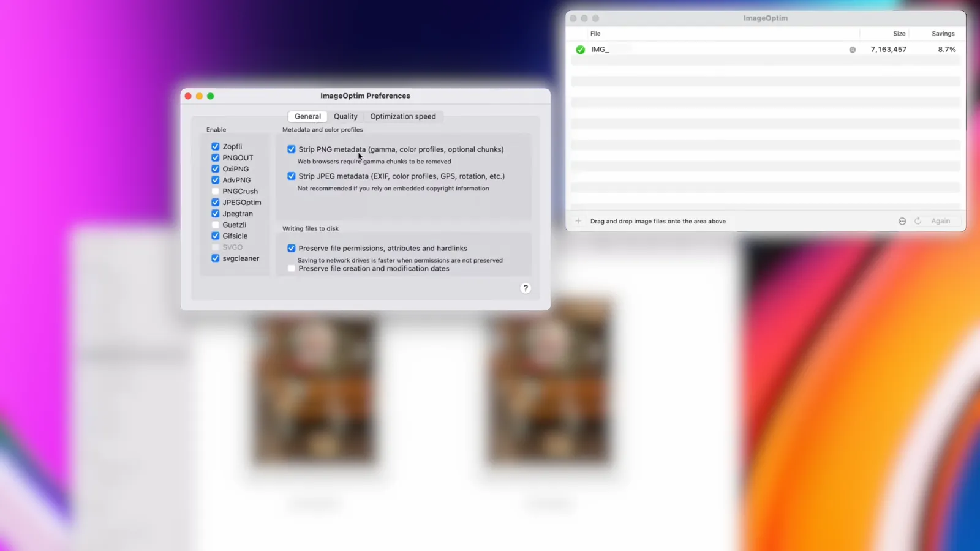Click the green checkmark icon beside IMG_
The width and height of the screenshot is (980, 551).
click(x=580, y=50)
